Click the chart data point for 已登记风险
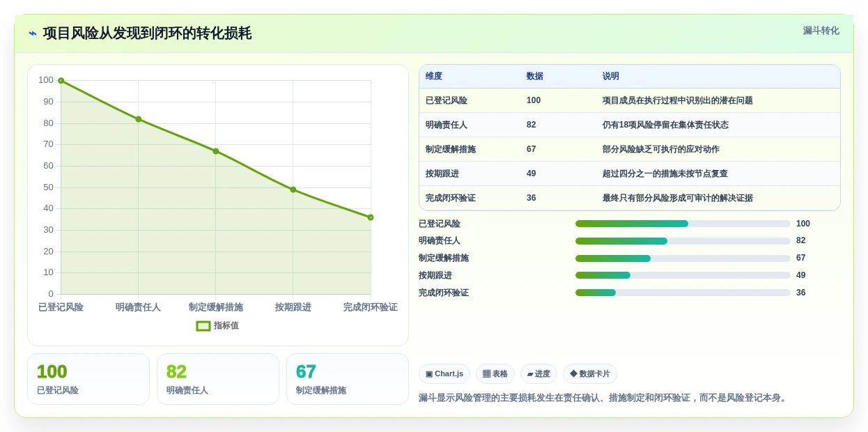Image resolution: width=868 pixels, height=432 pixels. click(x=61, y=81)
